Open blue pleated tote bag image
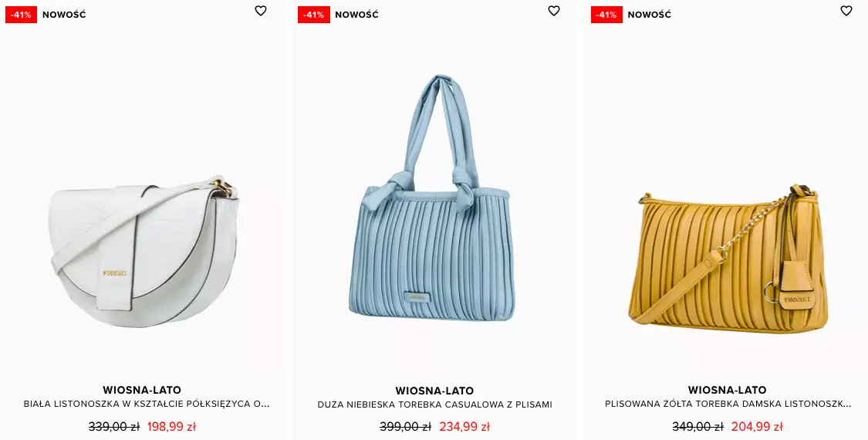Image resolution: width=868 pixels, height=440 pixels. click(431, 198)
